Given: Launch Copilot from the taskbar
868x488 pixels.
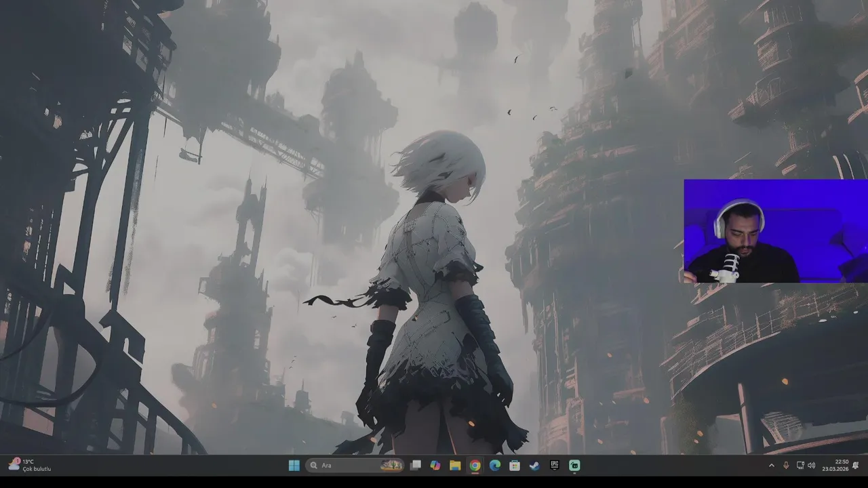Looking at the screenshot, I should (x=435, y=465).
